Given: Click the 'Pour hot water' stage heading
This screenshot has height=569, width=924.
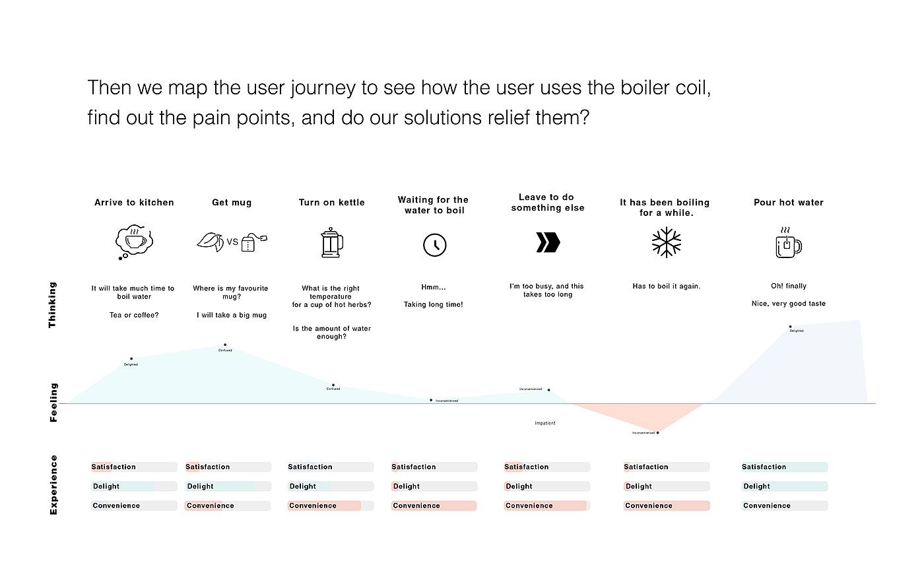Looking at the screenshot, I should point(789,203).
